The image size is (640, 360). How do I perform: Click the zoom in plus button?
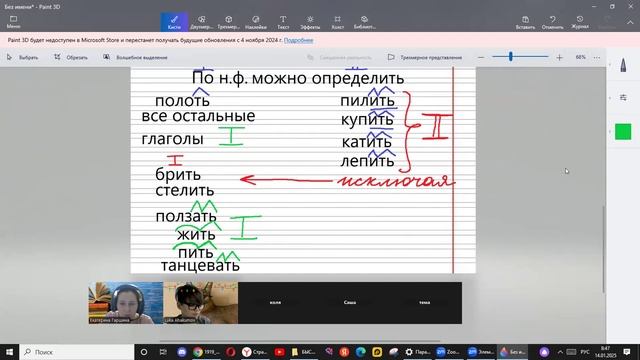point(559,58)
